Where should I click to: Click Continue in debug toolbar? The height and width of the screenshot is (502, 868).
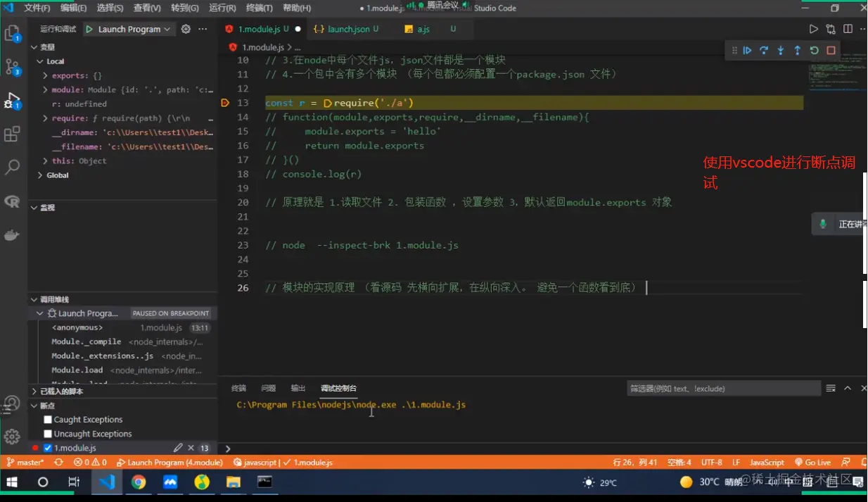coord(748,51)
